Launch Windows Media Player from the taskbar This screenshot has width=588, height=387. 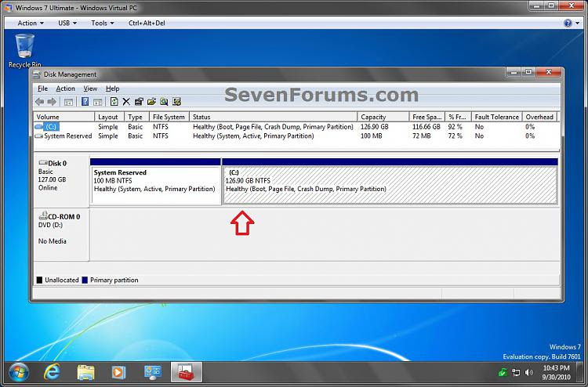pos(118,372)
